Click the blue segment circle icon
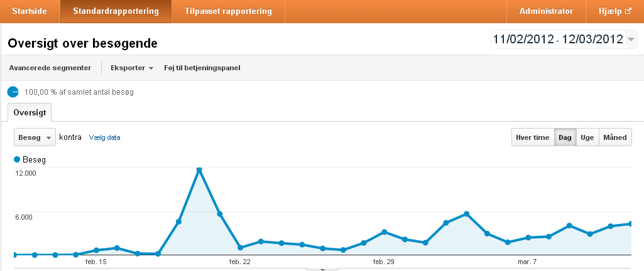Screen dimensions: 644x271 tap(13, 92)
